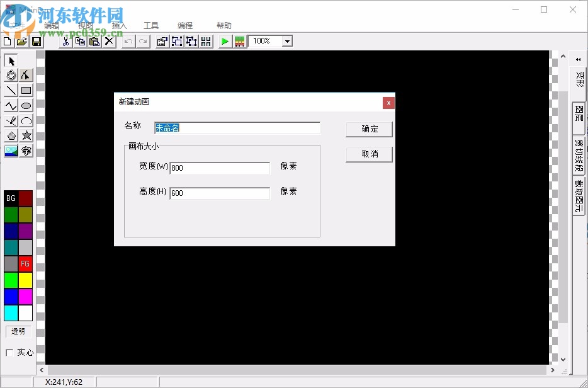Click the 高度 height input field
Viewport: 588px width, 388px height.
[220, 193]
